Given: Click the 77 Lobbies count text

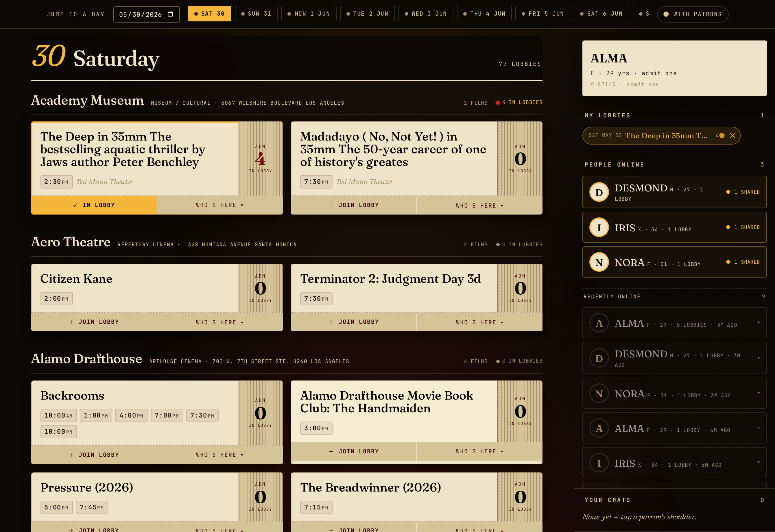Looking at the screenshot, I should pyautogui.click(x=520, y=64).
